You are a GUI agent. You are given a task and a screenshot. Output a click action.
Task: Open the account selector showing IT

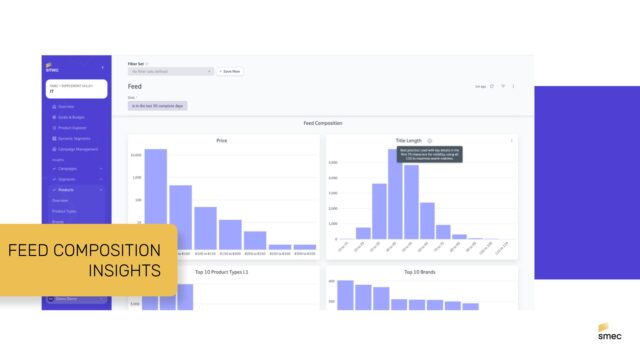(x=76, y=89)
